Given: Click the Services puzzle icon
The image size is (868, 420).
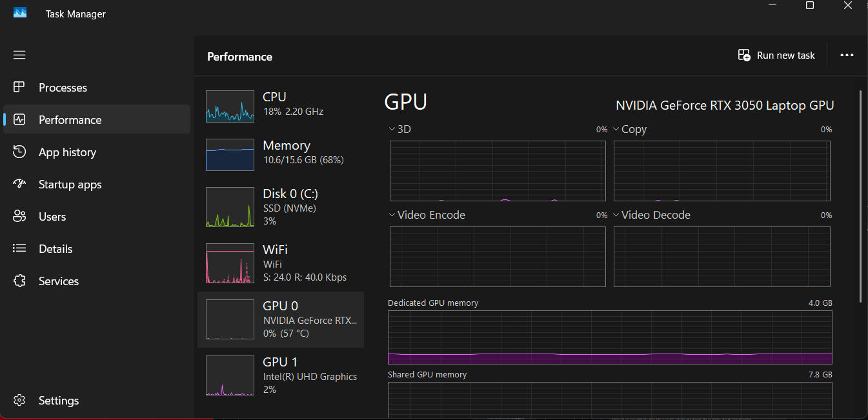Looking at the screenshot, I should 19,281.
